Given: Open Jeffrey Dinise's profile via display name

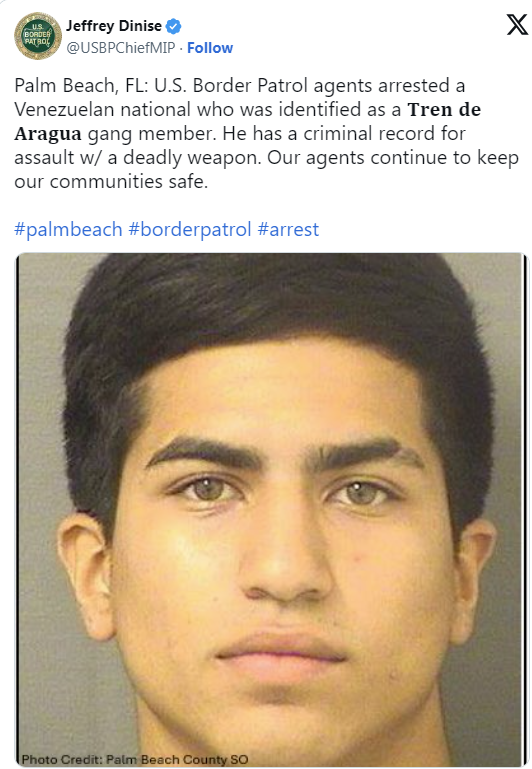Looking at the screenshot, I should [114, 26].
